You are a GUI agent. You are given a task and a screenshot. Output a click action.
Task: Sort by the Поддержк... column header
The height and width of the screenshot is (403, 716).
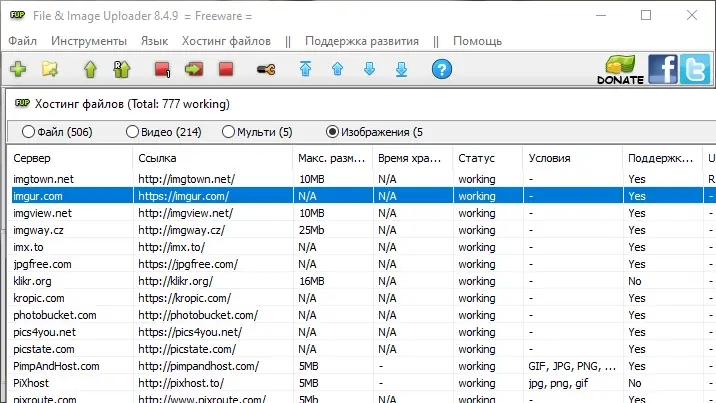tap(663, 158)
